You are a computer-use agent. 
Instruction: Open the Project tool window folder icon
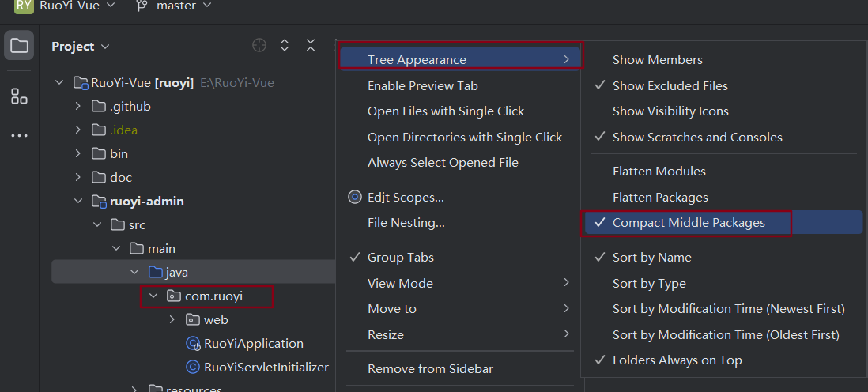pyautogui.click(x=19, y=46)
